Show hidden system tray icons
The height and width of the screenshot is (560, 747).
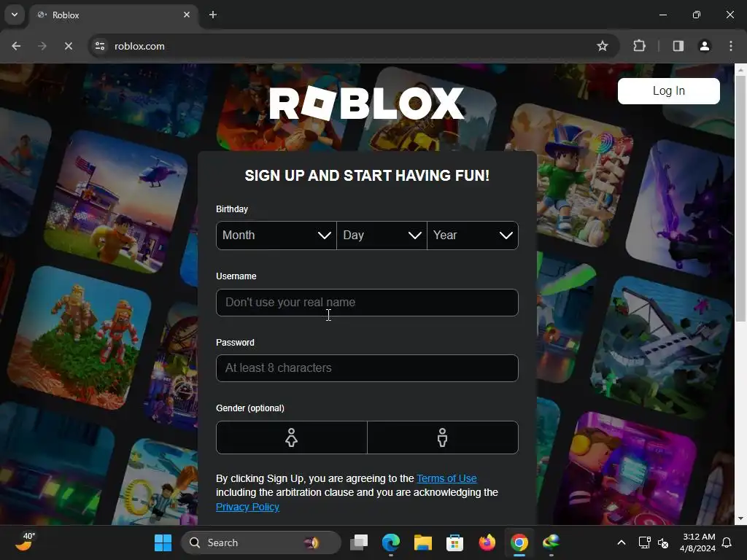(x=622, y=542)
